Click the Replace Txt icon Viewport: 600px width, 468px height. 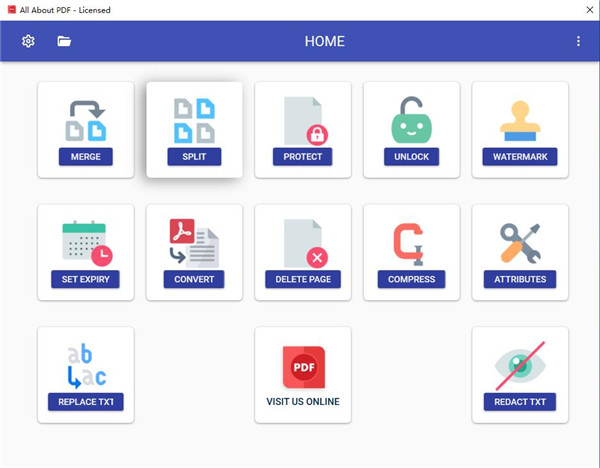pos(86,366)
